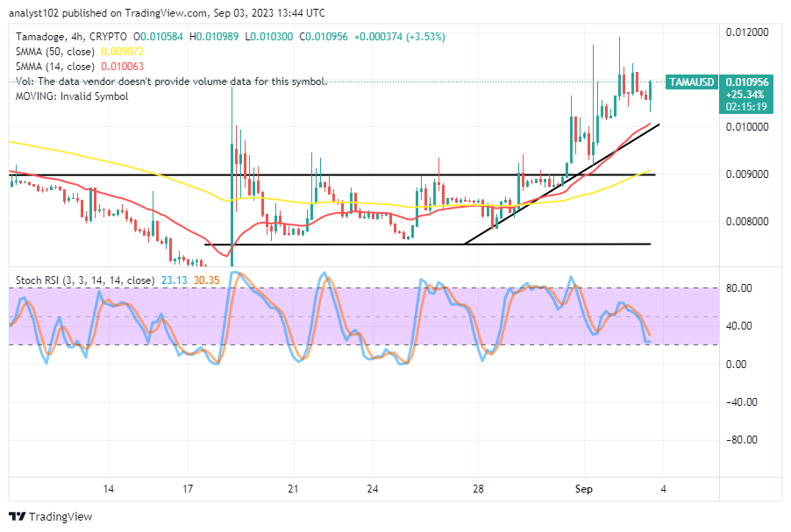
Task: Click the SMMA (14, close) indicator label
Action: [55, 67]
